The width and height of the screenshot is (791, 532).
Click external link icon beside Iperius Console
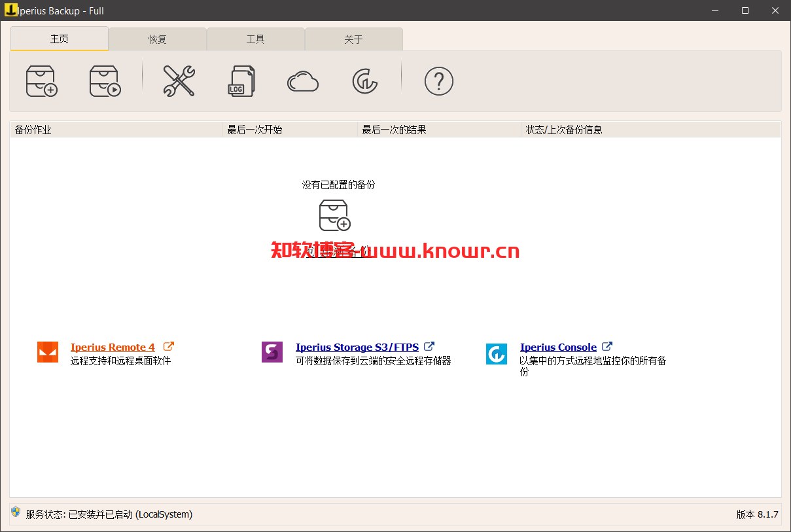(x=607, y=346)
